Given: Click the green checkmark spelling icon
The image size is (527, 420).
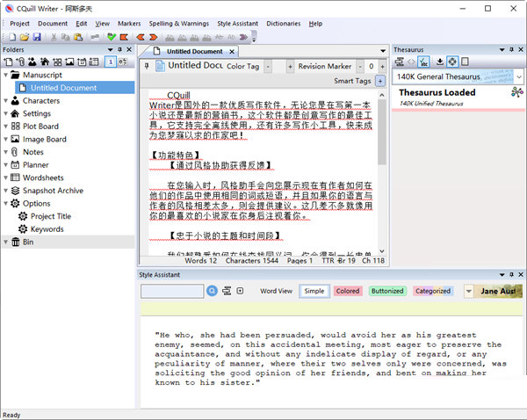Looking at the screenshot, I should 112,37.
